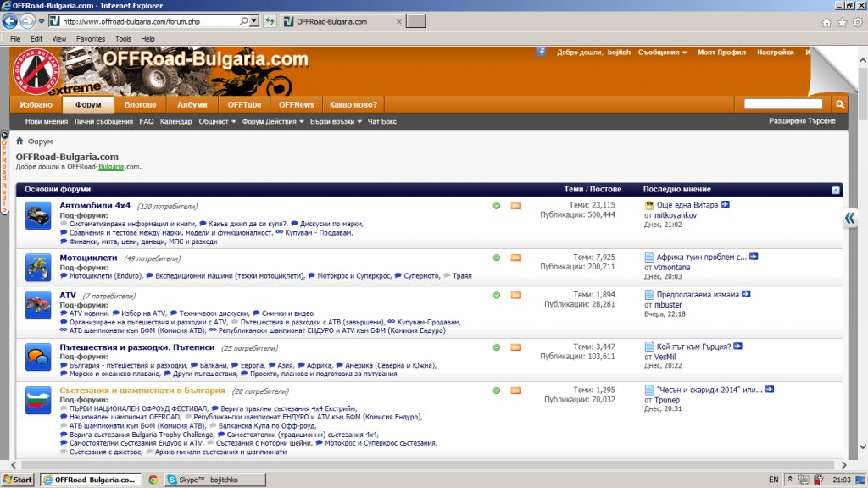The width and height of the screenshot is (868, 488).
Task: Open the Бързи връзки dropdown
Action: 336,121
